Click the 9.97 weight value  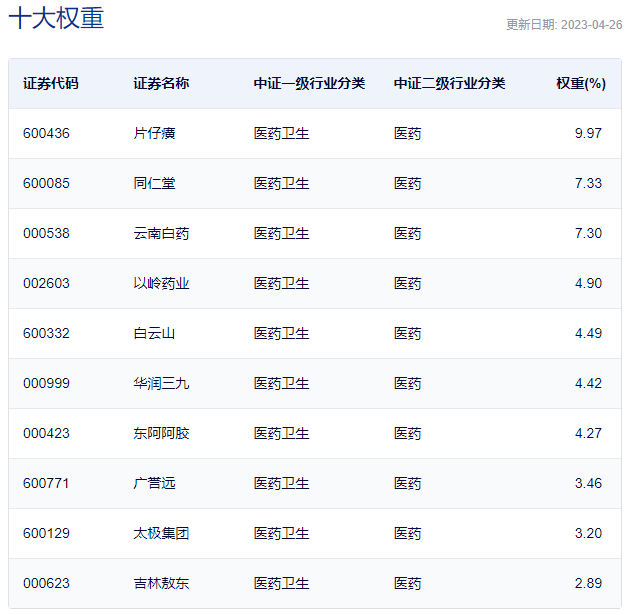point(588,133)
